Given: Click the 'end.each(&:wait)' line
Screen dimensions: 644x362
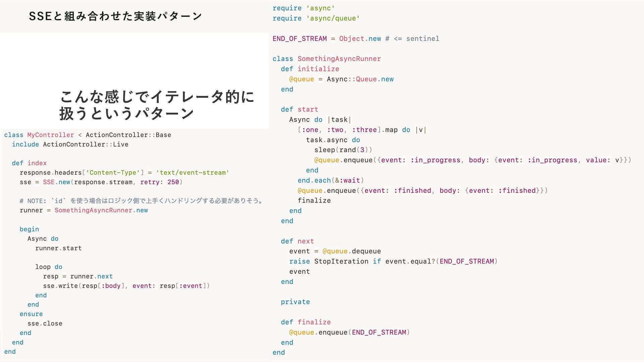Looking at the screenshot, I should (x=331, y=180).
